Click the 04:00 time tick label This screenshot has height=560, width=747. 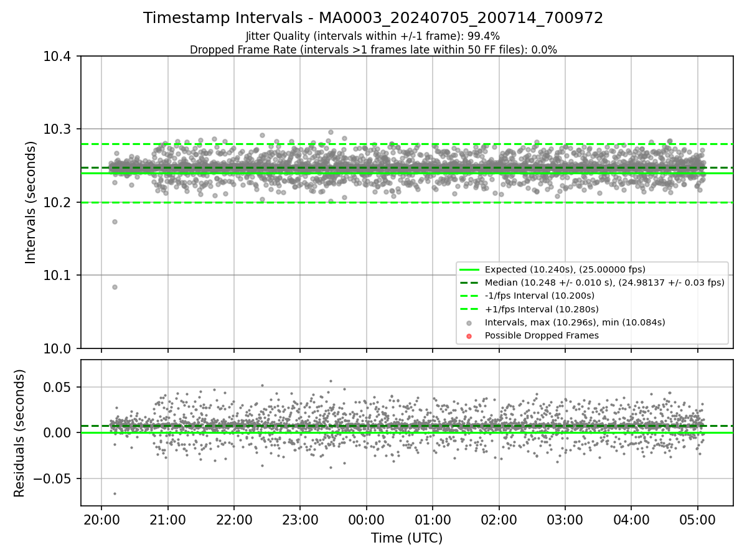(631, 519)
